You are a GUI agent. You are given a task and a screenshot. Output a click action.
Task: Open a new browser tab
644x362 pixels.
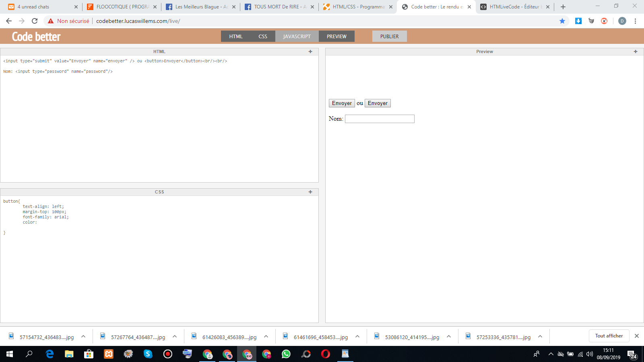[563, 7]
